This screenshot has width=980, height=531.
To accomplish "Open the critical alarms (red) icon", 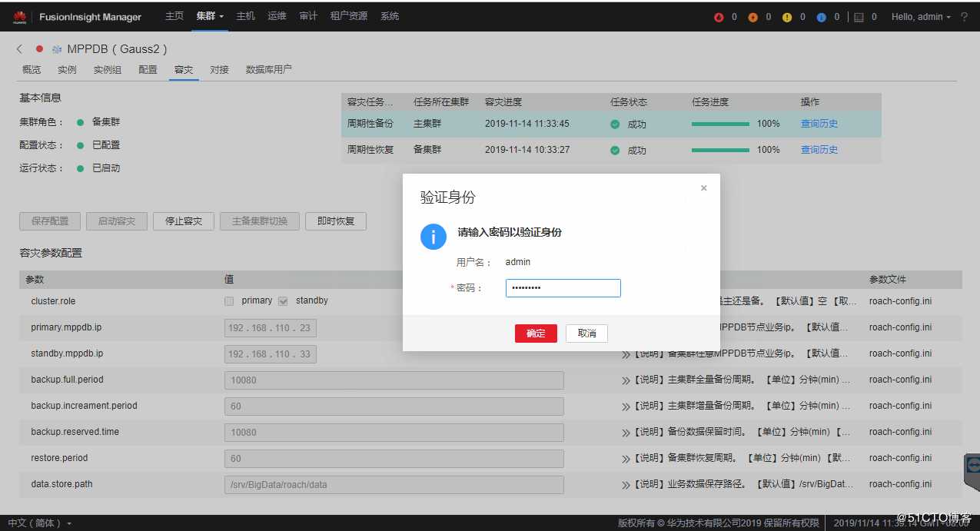I will [x=719, y=16].
